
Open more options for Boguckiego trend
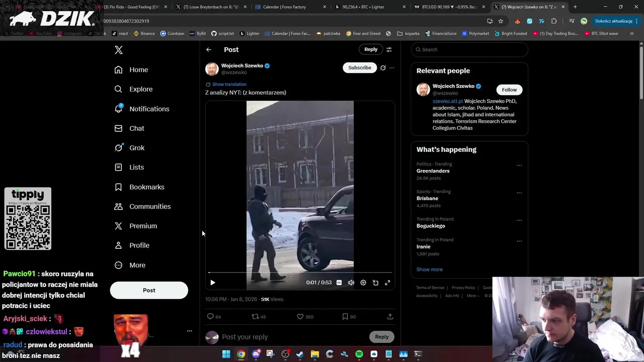[519, 220]
